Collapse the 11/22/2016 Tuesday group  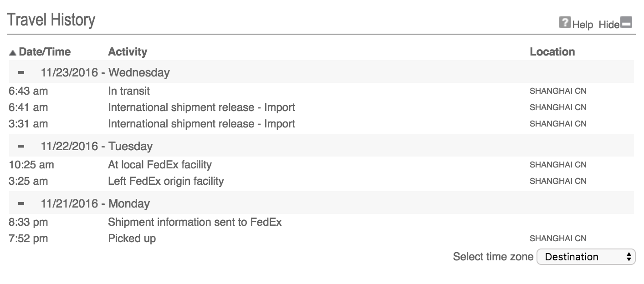coord(20,146)
